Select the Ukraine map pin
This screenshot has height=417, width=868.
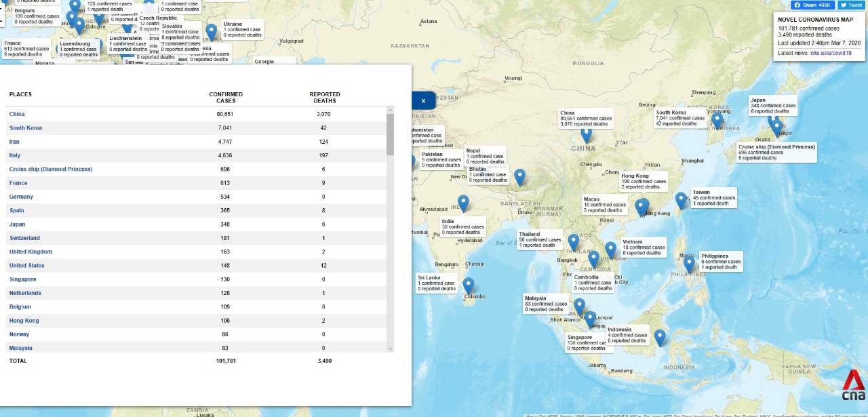click(212, 31)
